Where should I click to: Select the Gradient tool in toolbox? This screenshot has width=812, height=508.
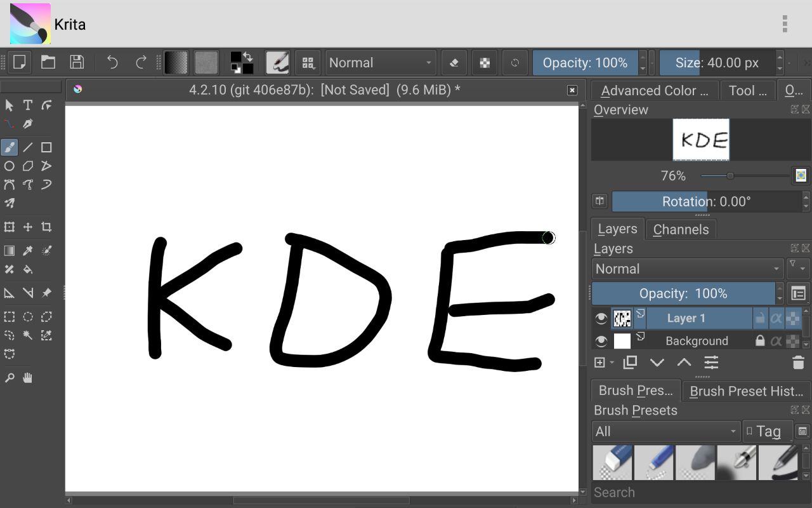click(x=10, y=251)
